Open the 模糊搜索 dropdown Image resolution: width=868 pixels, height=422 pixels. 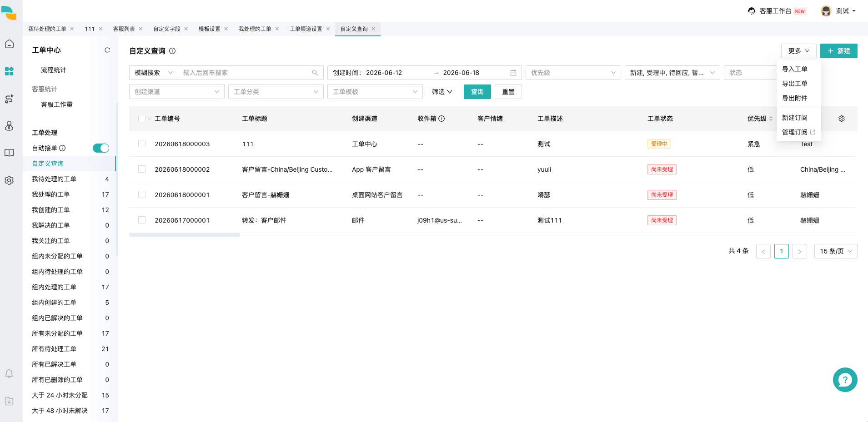(153, 73)
